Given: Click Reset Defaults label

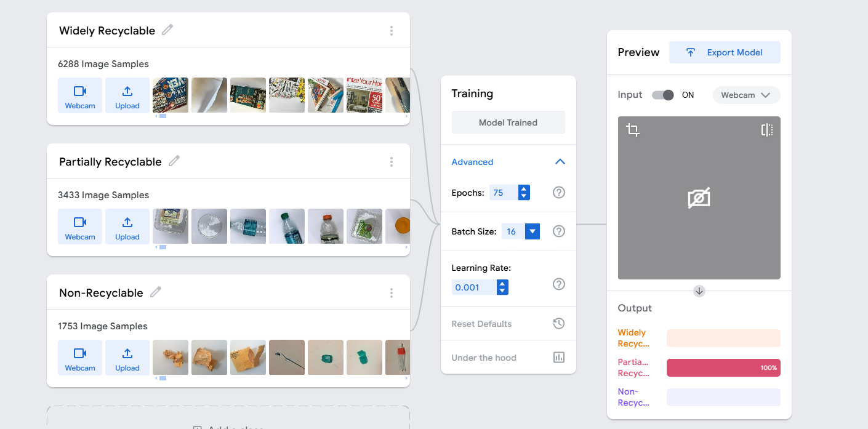Looking at the screenshot, I should (481, 324).
